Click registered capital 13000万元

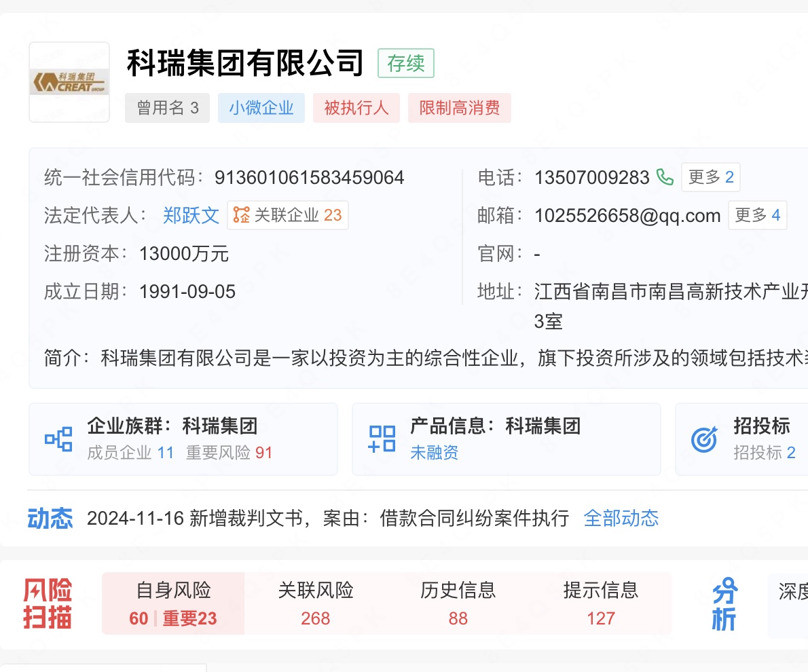tap(184, 254)
